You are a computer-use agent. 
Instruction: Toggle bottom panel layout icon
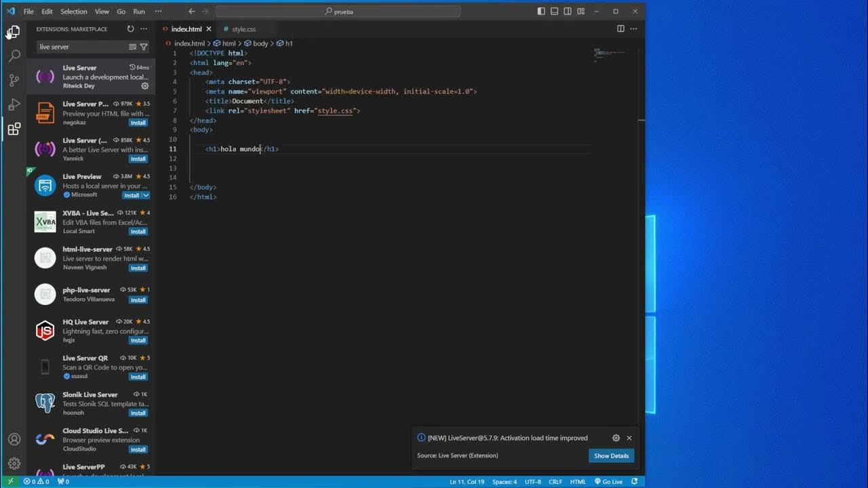click(x=554, y=12)
